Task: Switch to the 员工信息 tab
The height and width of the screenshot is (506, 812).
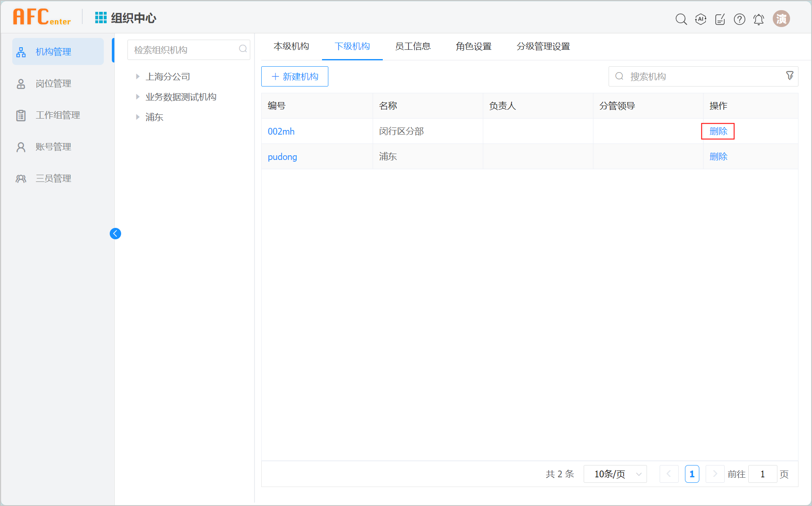Action: click(x=413, y=46)
